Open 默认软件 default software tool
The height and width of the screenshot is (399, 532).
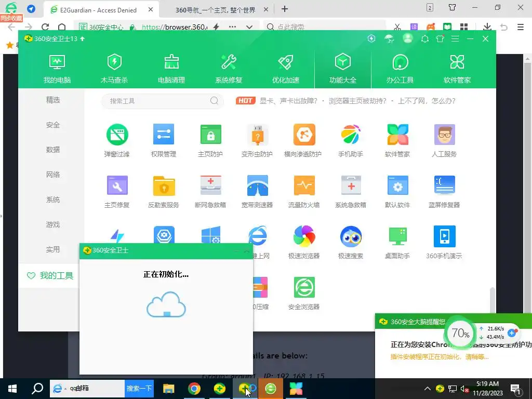tap(397, 191)
